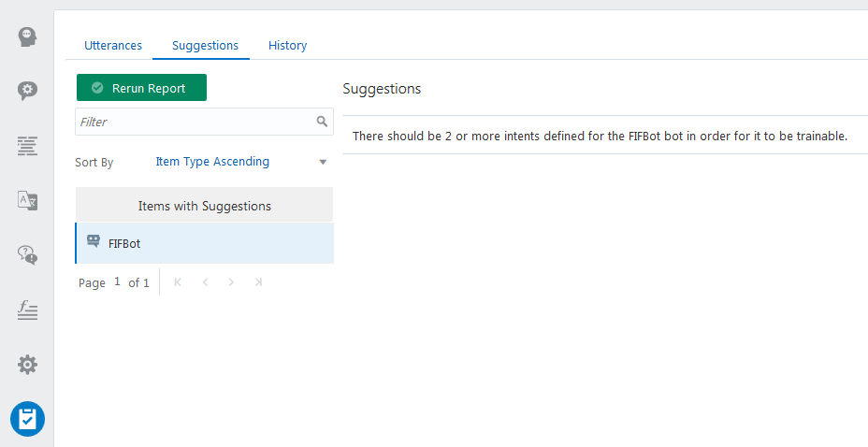
Task: Open the Q&A question bubble icon
Action: 27,254
